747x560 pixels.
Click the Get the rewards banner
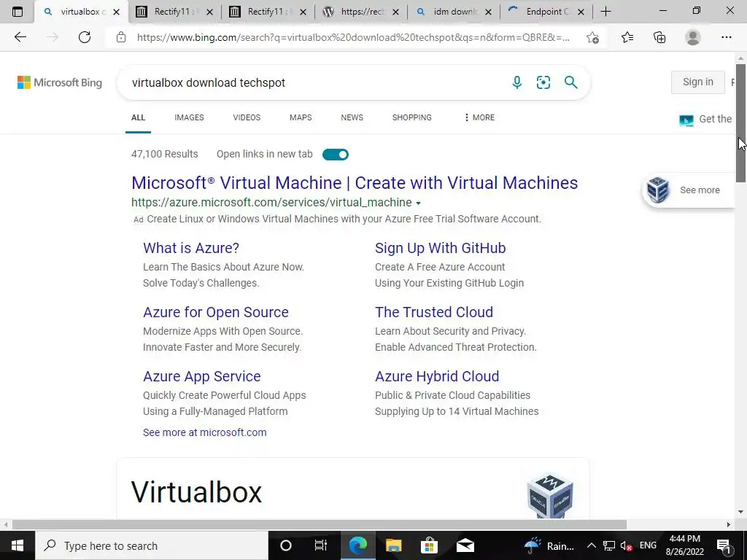(x=706, y=120)
